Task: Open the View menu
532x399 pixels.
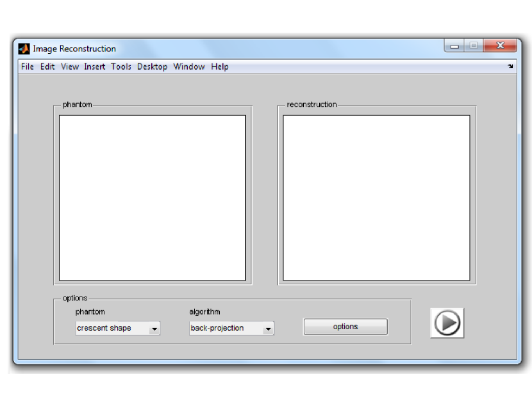Action: [x=70, y=67]
